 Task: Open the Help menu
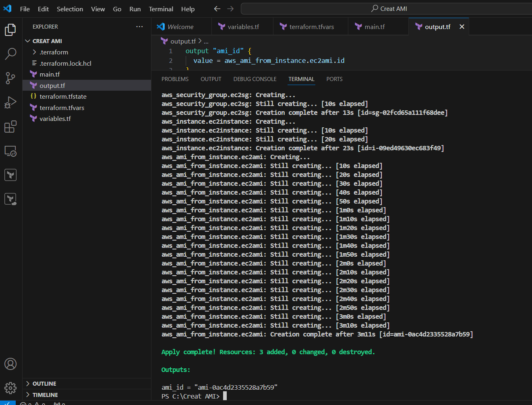[x=188, y=9]
